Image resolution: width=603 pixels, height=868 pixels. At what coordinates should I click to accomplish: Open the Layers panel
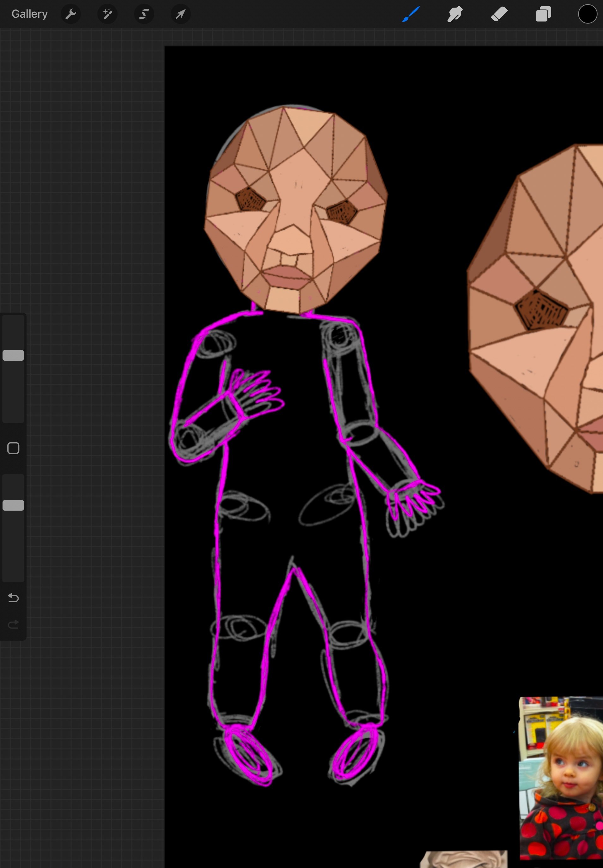coord(543,14)
